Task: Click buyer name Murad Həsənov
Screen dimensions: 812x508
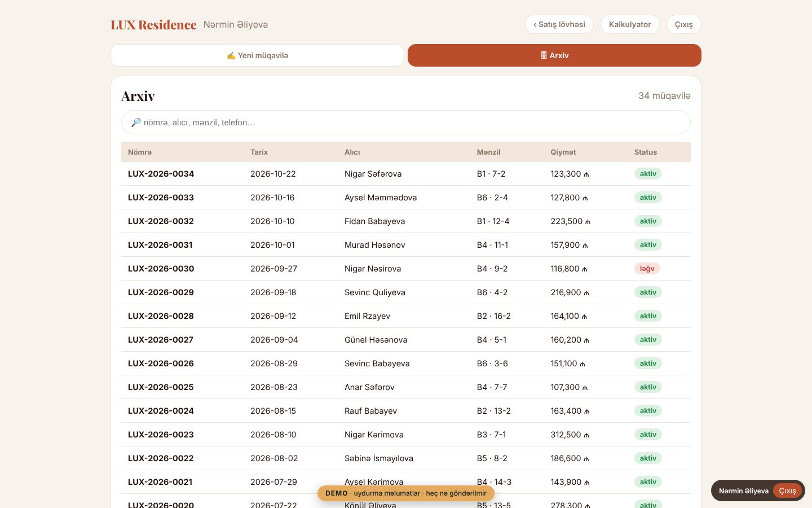Action: click(x=374, y=245)
